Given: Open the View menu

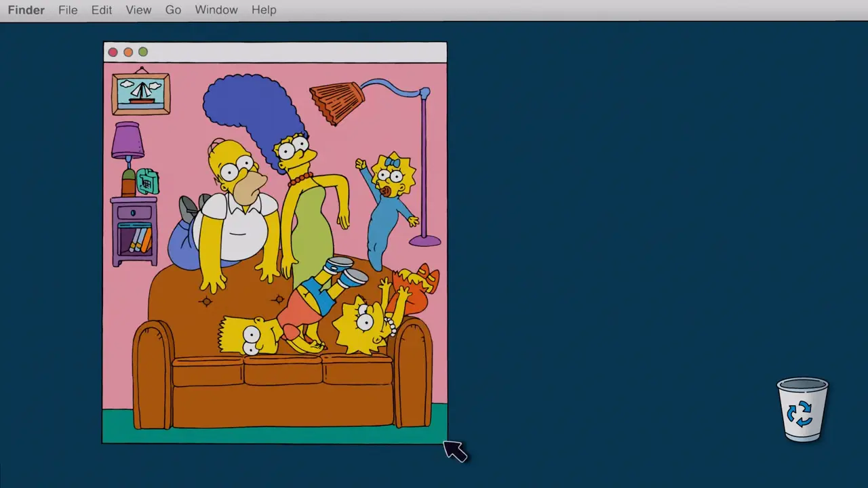Looking at the screenshot, I should click(x=138, y=10).
